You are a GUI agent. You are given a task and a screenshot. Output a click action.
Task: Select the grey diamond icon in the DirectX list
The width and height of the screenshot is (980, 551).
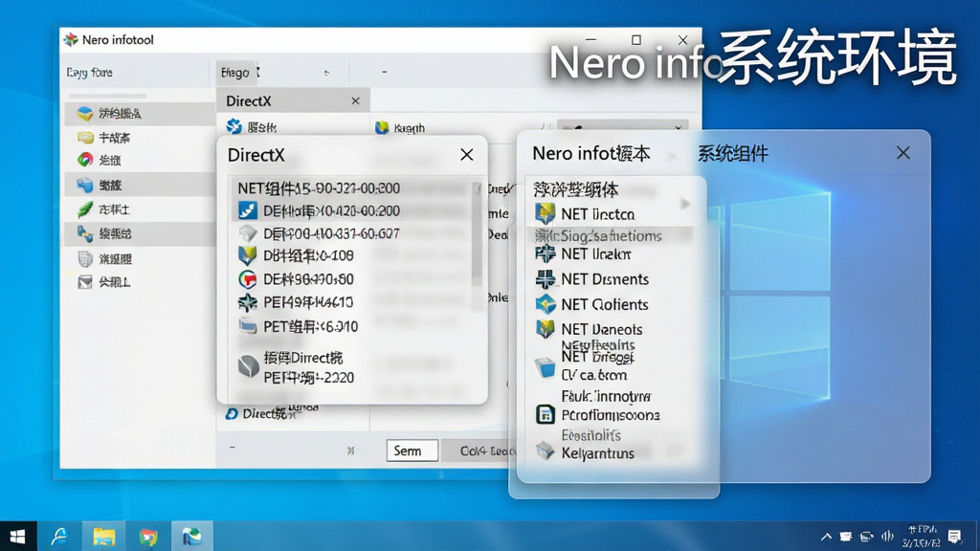pos(248,233)
